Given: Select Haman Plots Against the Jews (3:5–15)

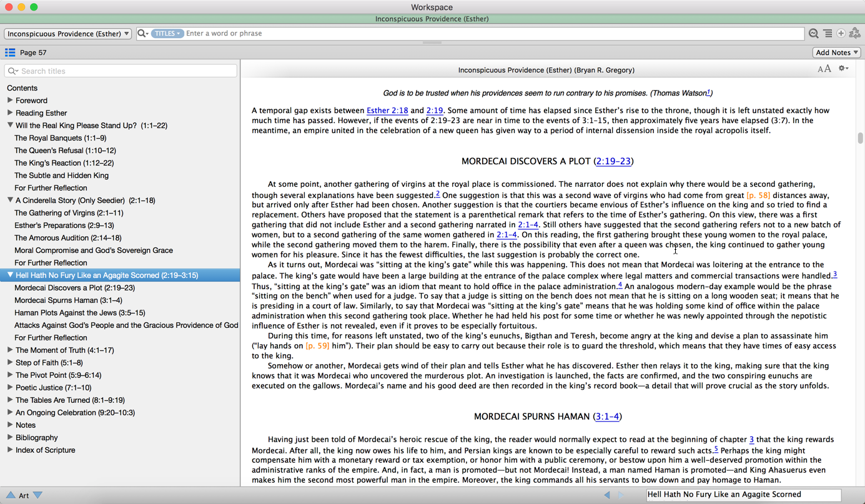Looking at the screenshot, I should (x=79, y=313).
